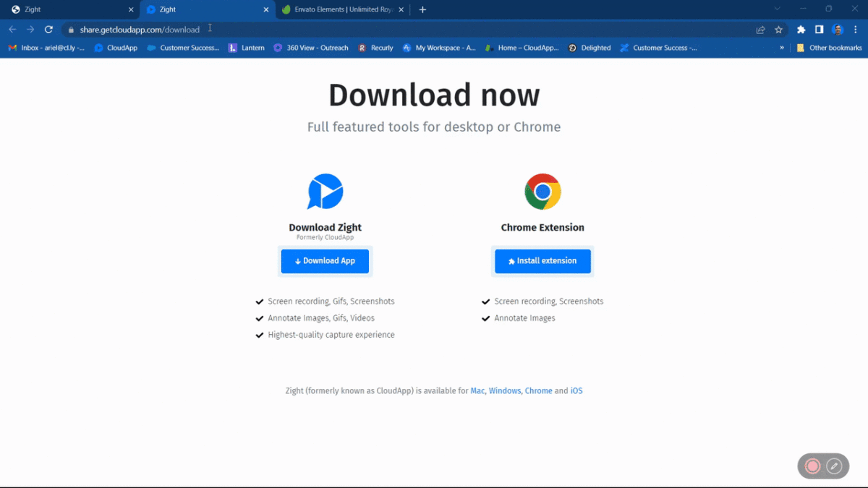Click the share page icon in address bar
868x488 pixels.
coord(760,30)
